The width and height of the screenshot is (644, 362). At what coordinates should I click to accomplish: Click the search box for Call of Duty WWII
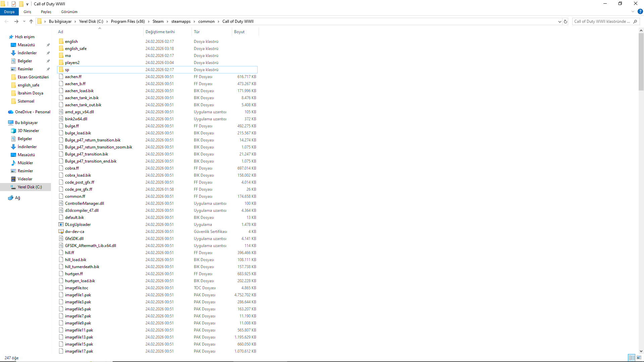pyautogui.click(x=602, y=21)
